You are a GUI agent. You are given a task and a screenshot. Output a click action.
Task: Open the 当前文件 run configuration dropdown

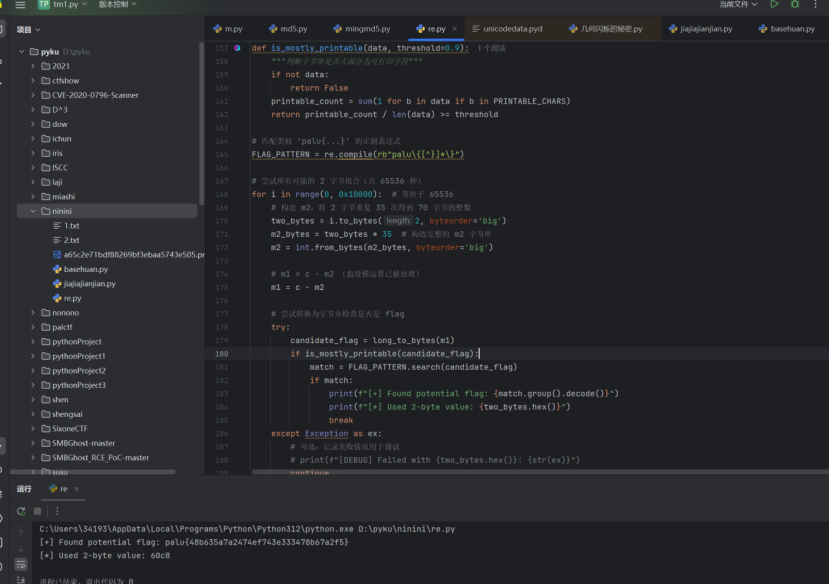pyautogui.click(x=738, y=4)
